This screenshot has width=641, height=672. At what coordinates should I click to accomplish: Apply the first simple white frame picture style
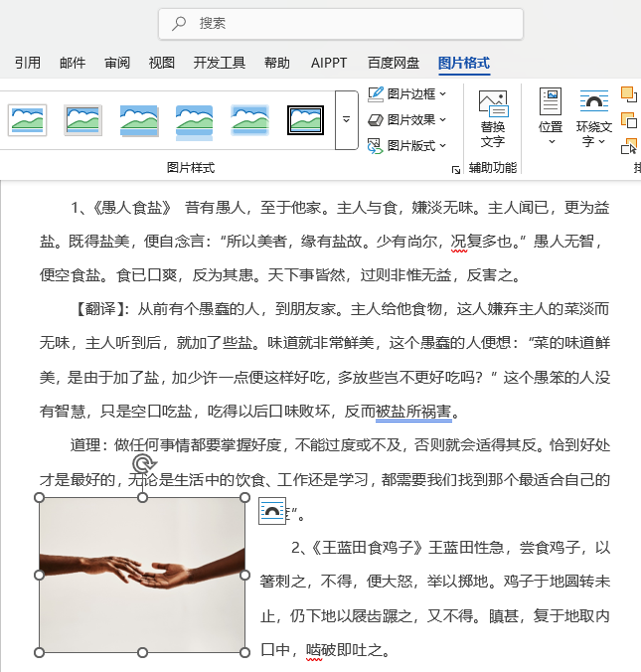pos(27,120)
